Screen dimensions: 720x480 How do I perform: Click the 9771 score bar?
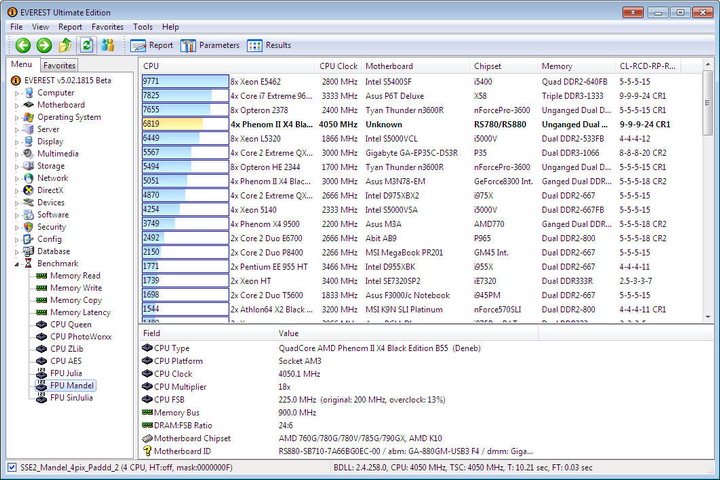click(185, 81)
